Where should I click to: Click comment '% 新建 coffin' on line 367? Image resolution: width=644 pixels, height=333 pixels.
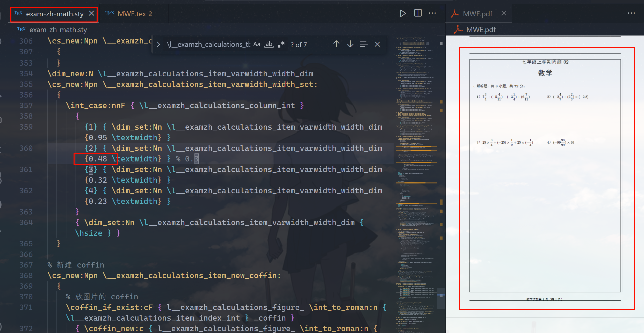(76, 265)
